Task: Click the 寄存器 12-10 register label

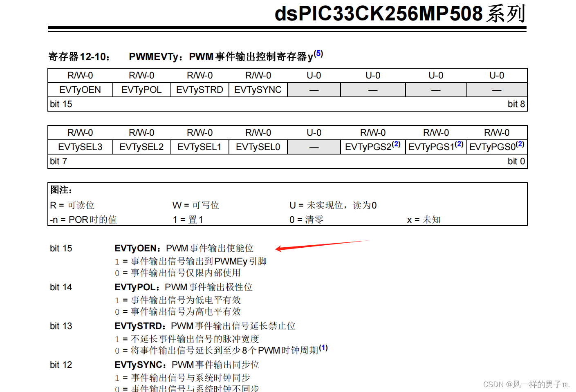Action: 79,56
